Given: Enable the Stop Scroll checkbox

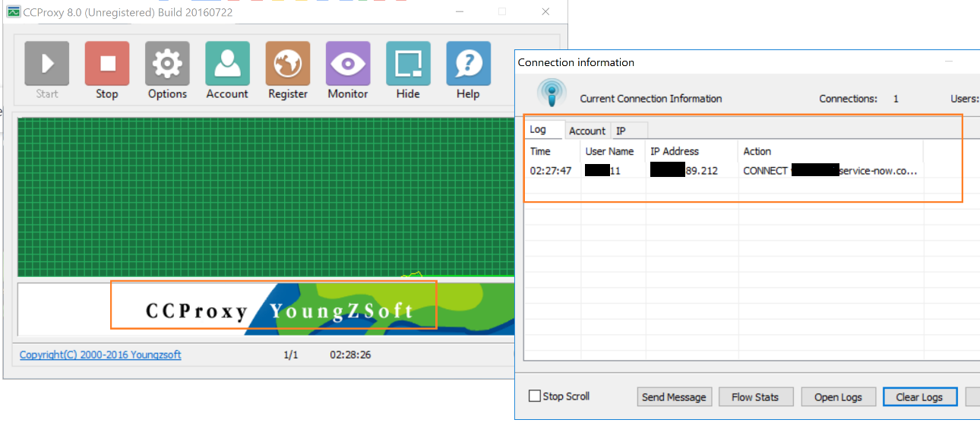Looking at the screenshot, I should pyautogui.click(x=535, y=396).
